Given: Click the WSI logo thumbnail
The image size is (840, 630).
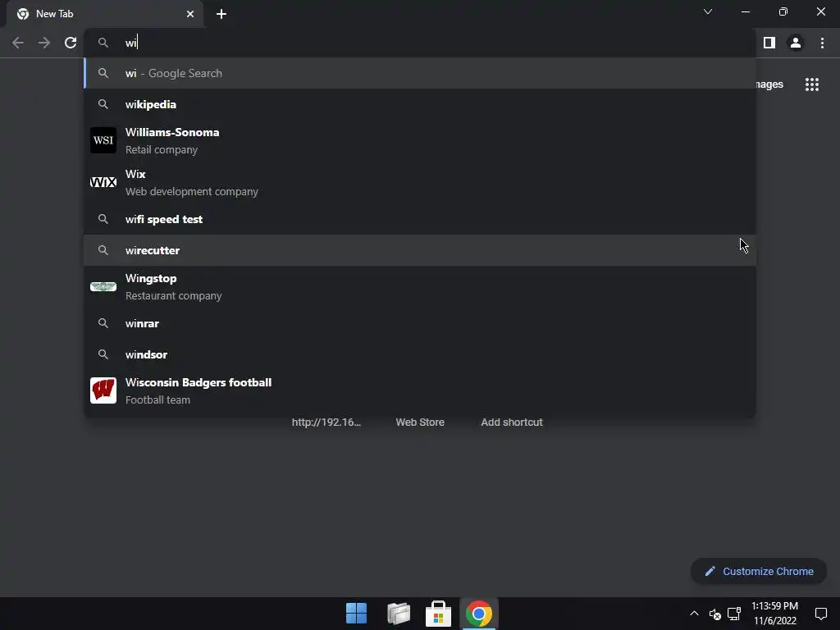Looking at the screenshot, I should pos(103,140).
